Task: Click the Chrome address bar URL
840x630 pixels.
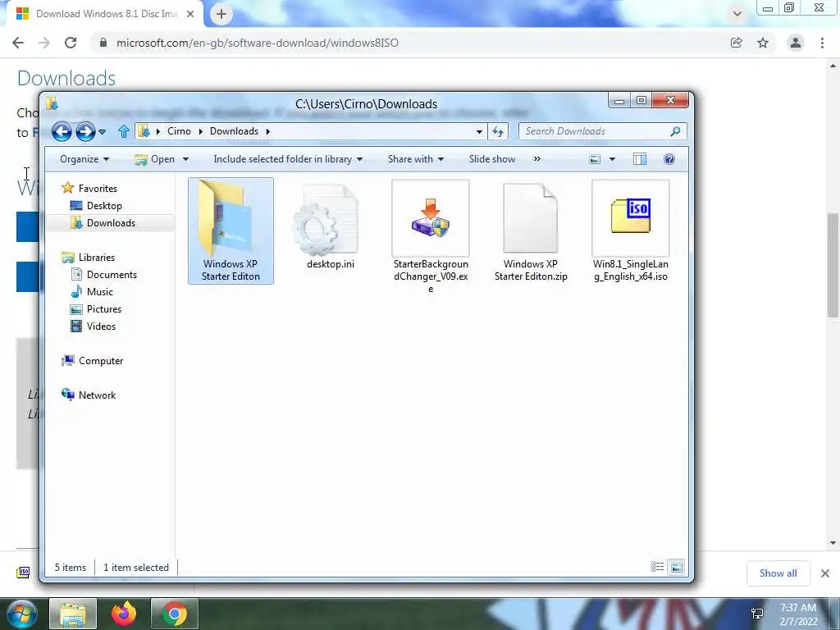Action: point(257,43)
